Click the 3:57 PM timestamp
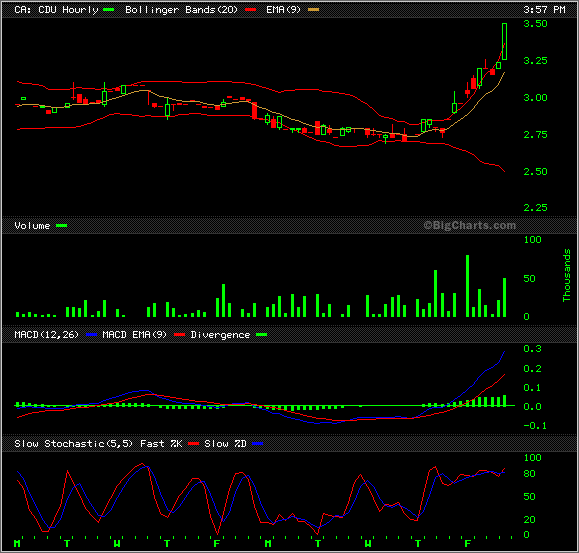The height and width of the screenshot is (553, 579). tap(544, 10)
